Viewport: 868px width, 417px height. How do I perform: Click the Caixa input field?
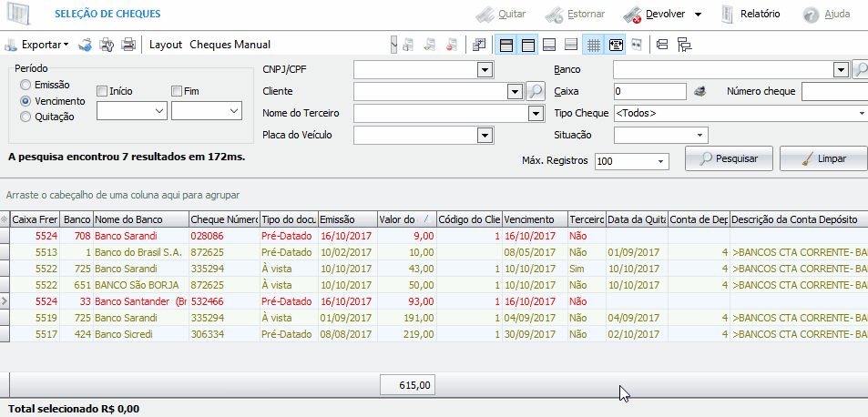(x=650, y=91)
